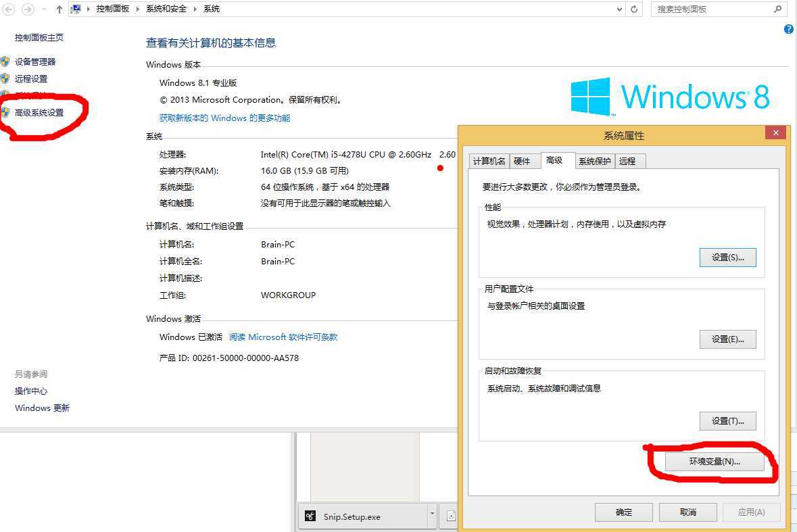
Task: Open 高级系统设置 from the sidebar
Action: [x=39, y=113]
